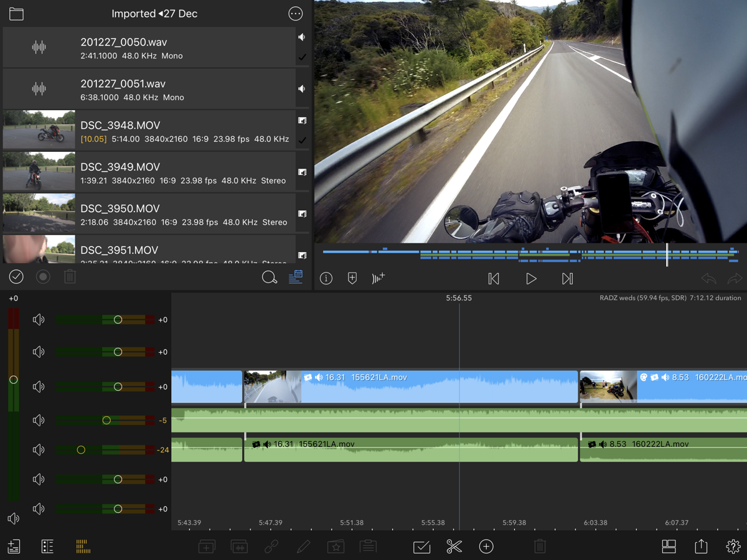Click the undo arrow
The height and width of the screenshot is (560, 747).
tap(708, 279)
